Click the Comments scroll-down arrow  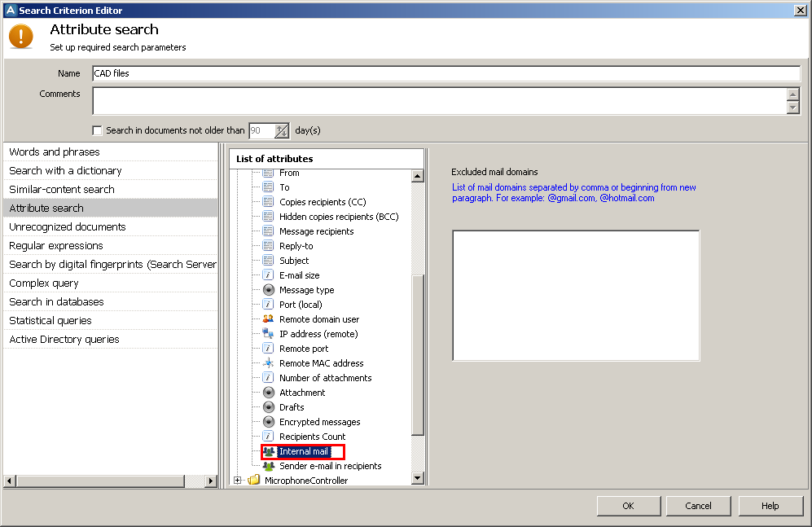coord(792,108)
